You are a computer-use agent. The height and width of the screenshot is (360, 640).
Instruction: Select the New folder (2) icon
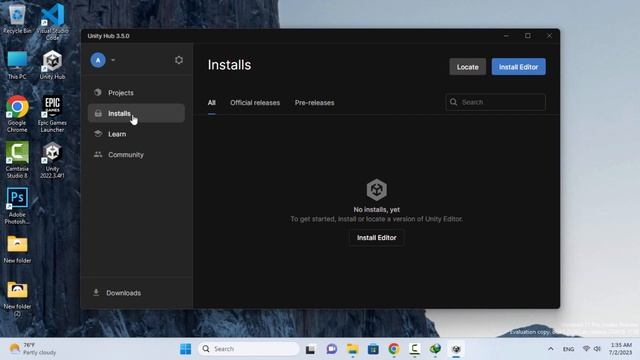(17, 298)
